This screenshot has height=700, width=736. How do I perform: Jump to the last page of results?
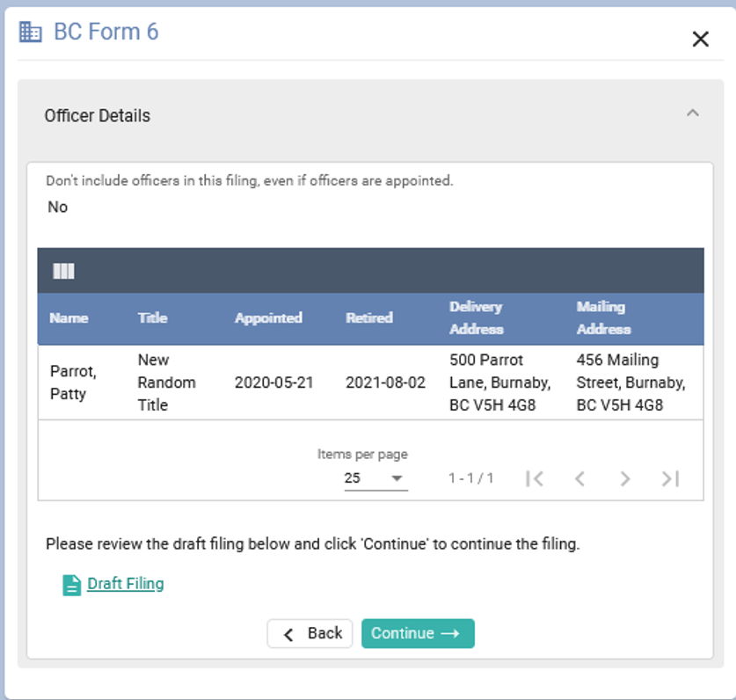point(671,478)
